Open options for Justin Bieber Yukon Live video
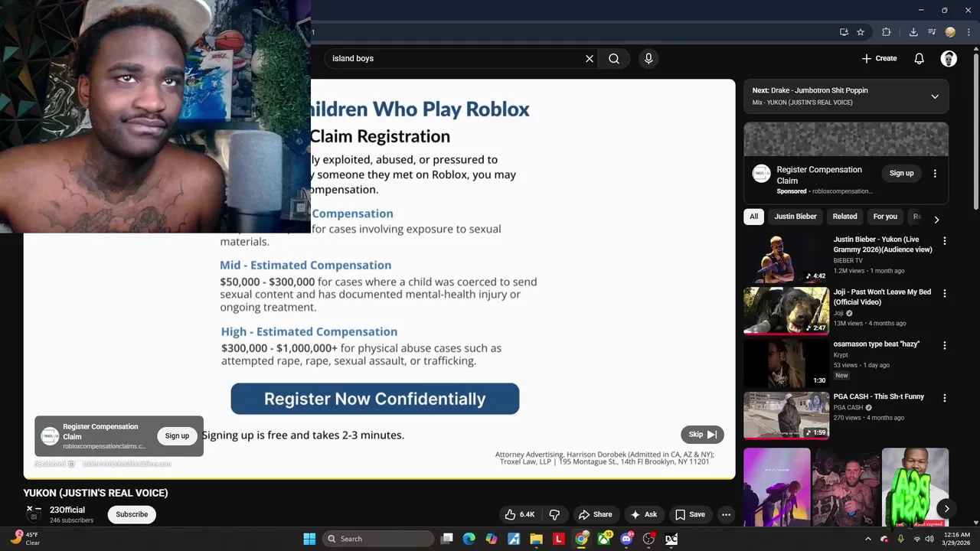This screenshot has height=551, width=980. click(944, 240)
